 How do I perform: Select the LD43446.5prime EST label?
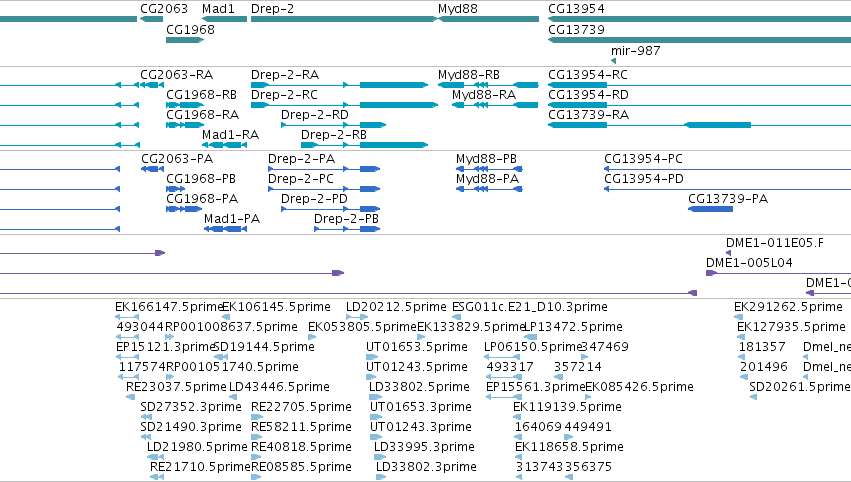pos(279,388)
